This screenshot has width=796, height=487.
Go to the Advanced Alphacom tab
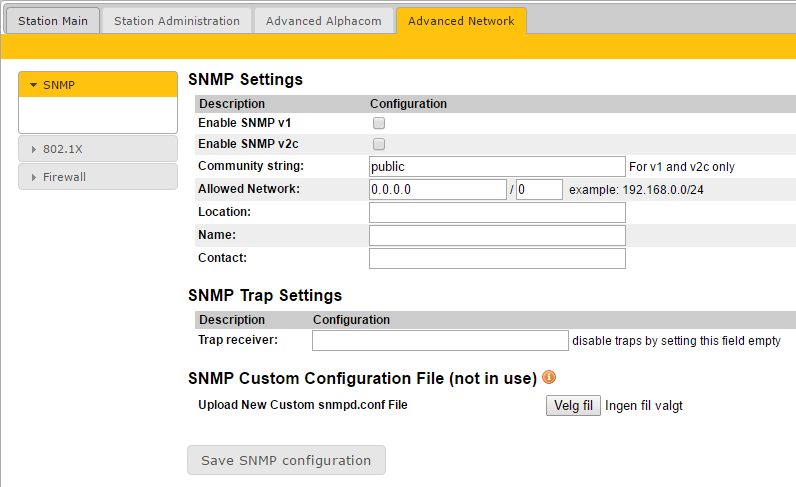point(323,21)
